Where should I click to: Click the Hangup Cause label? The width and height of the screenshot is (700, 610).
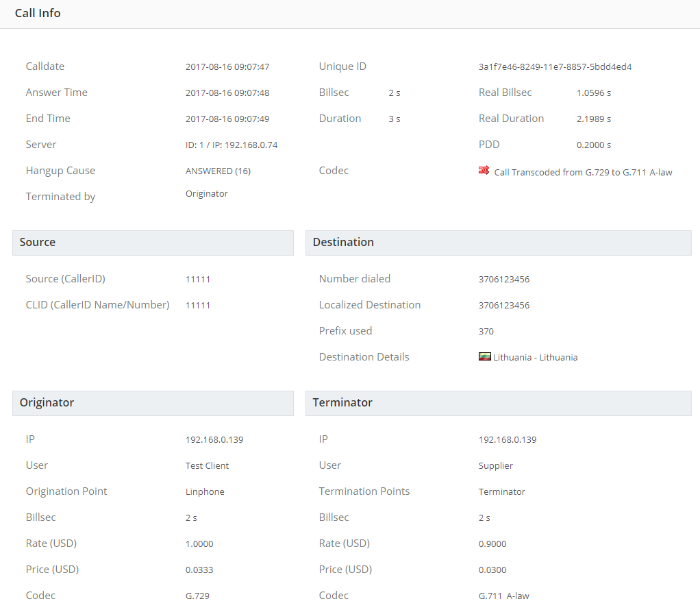coord(60,171)
